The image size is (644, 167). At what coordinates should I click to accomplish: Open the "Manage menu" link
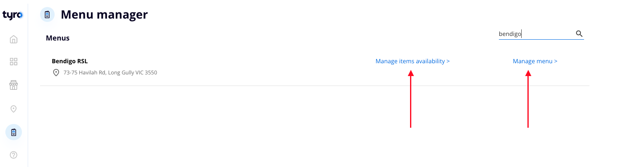pos(532,61)
